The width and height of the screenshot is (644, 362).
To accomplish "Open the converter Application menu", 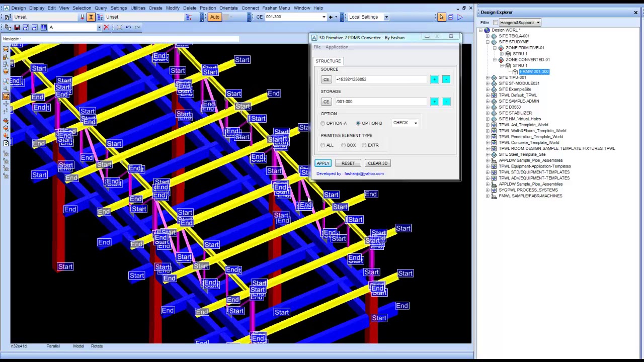I will pyautogui.click(x=337, y=47).
